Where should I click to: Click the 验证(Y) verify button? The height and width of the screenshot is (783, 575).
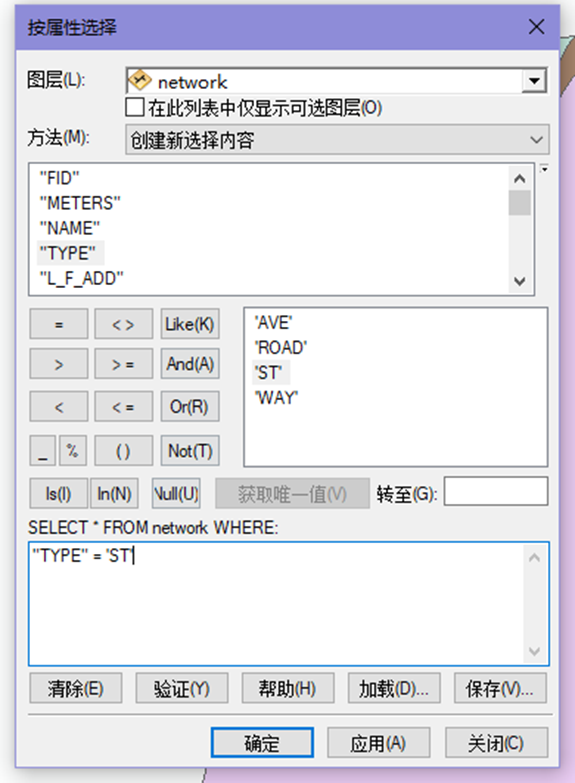pyautogui.click(x=182, y=688)
